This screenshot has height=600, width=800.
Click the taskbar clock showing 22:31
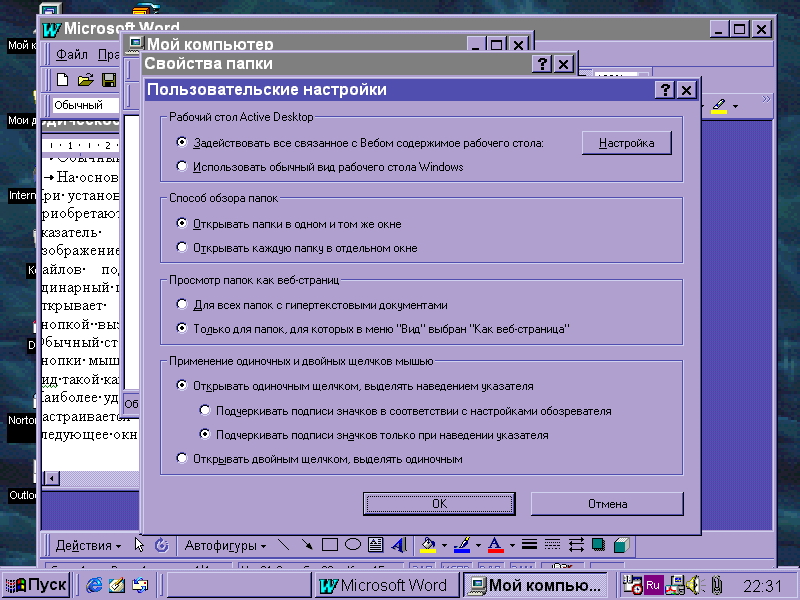(762, 586)
